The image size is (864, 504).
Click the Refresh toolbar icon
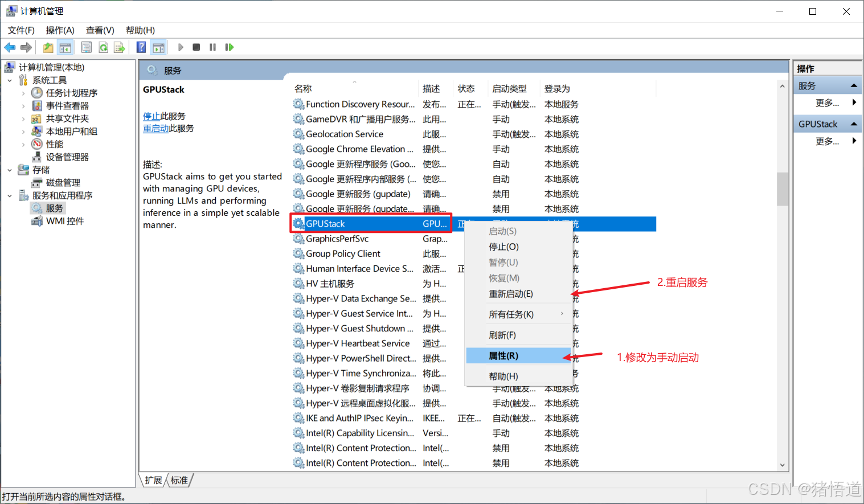(103, 47)
